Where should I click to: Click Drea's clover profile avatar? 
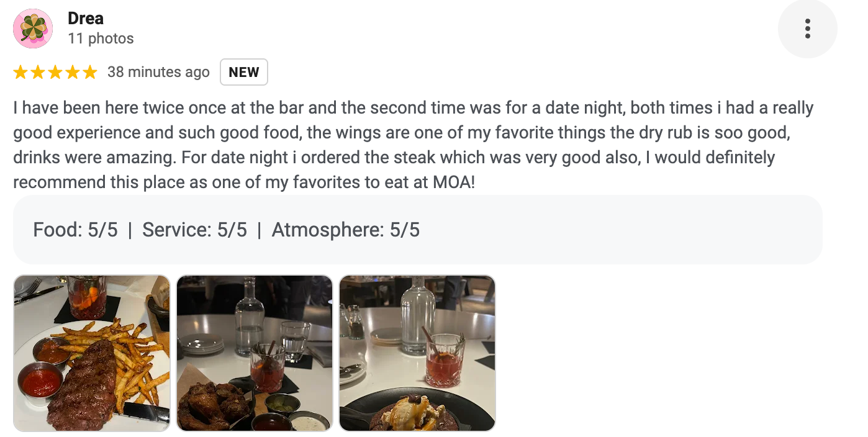point(32,28)
